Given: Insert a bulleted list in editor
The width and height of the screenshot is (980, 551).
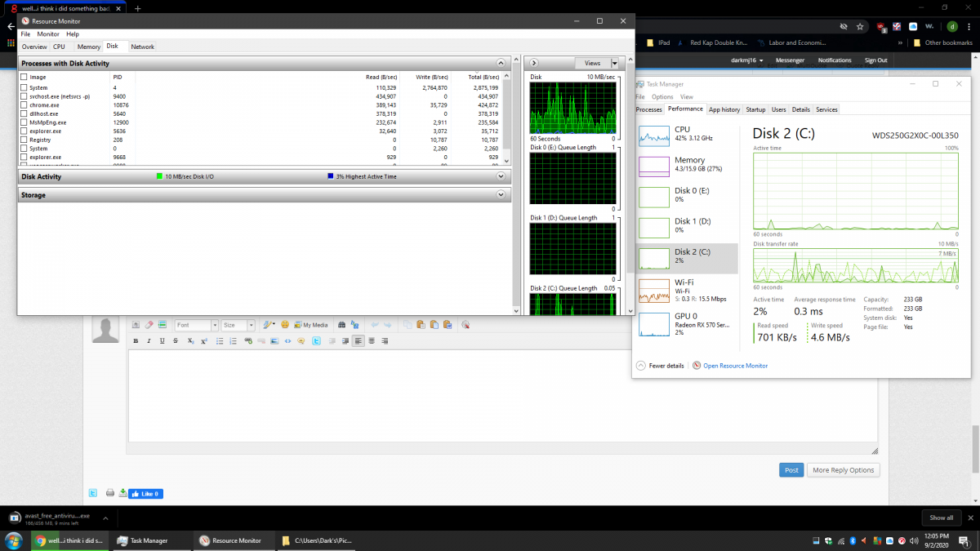Looking at the screenshot, I should coord(220,340).
